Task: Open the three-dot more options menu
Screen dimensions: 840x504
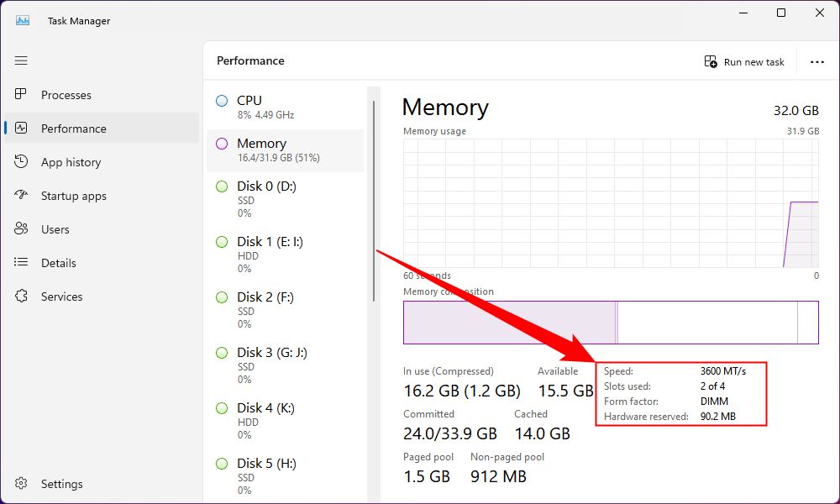Action: coord(816,61)
